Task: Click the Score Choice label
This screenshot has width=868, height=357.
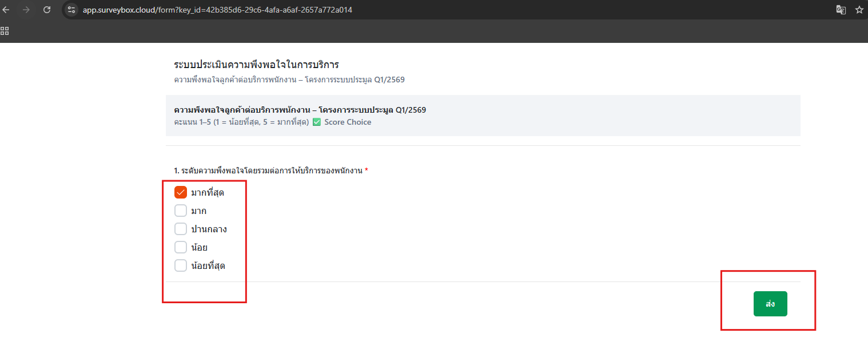Action: (348, 122)
